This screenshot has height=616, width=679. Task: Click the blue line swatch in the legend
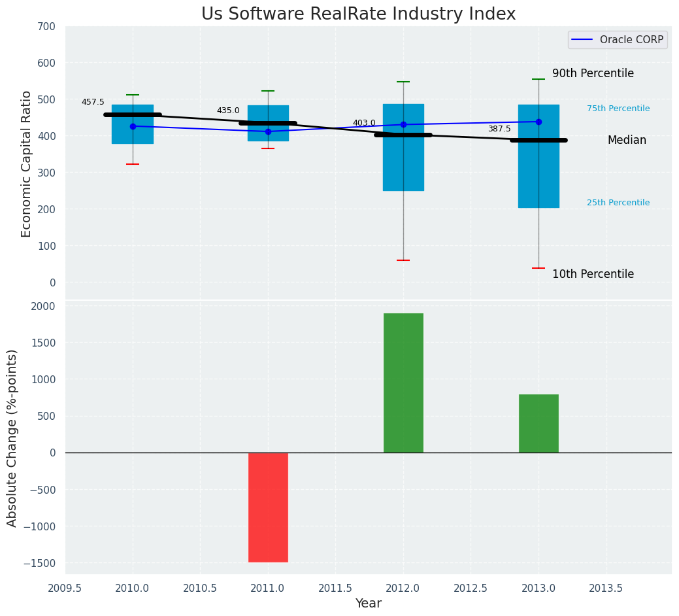click(x=583, y=41)
